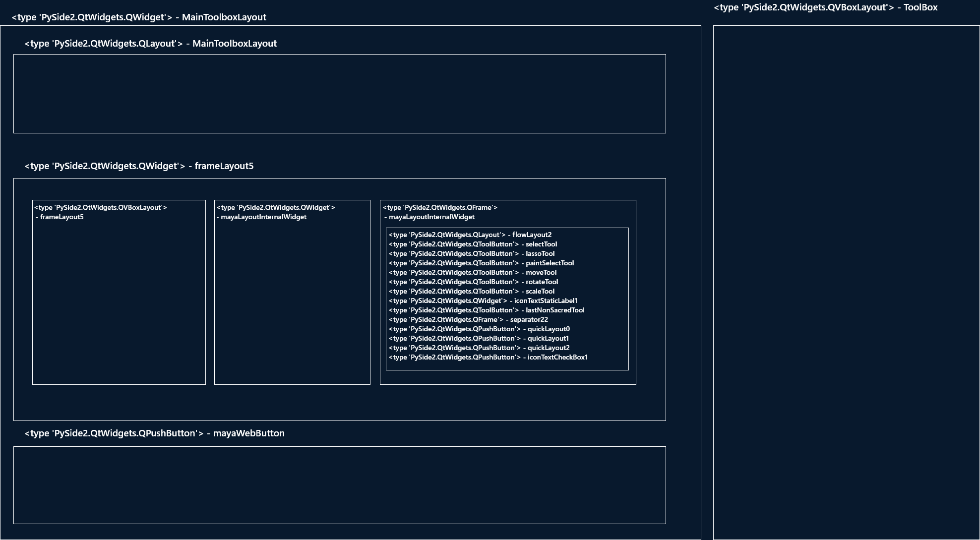Select the iconTextStaticLabel1 line
Image resolution: width=980 pixels, height=540 pixels.
483,301
